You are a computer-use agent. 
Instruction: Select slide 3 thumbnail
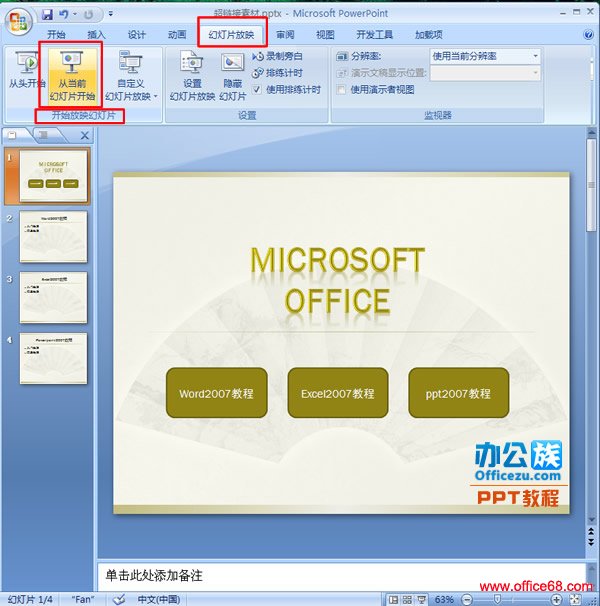coord(53,297)
